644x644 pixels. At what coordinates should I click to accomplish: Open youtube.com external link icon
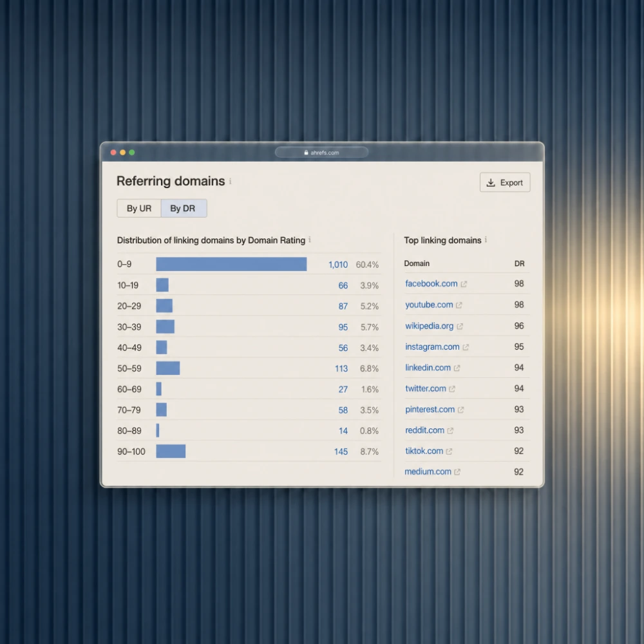(x=459, y=305)
